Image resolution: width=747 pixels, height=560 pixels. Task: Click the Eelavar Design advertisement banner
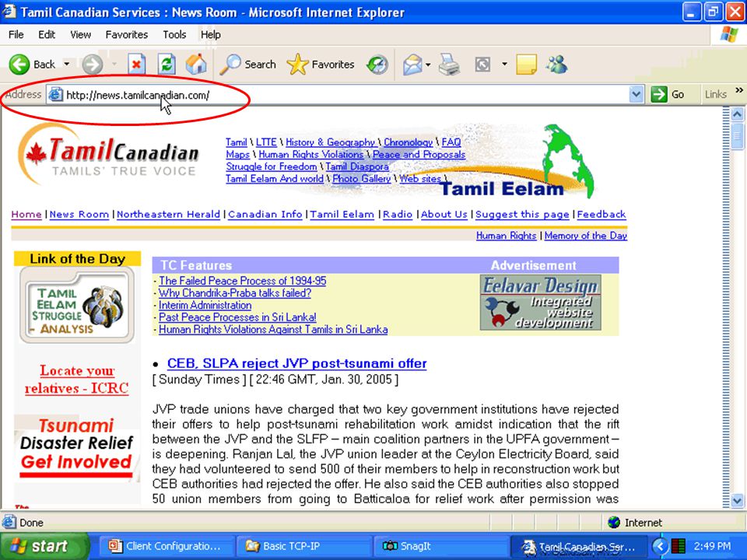[540, 303]
